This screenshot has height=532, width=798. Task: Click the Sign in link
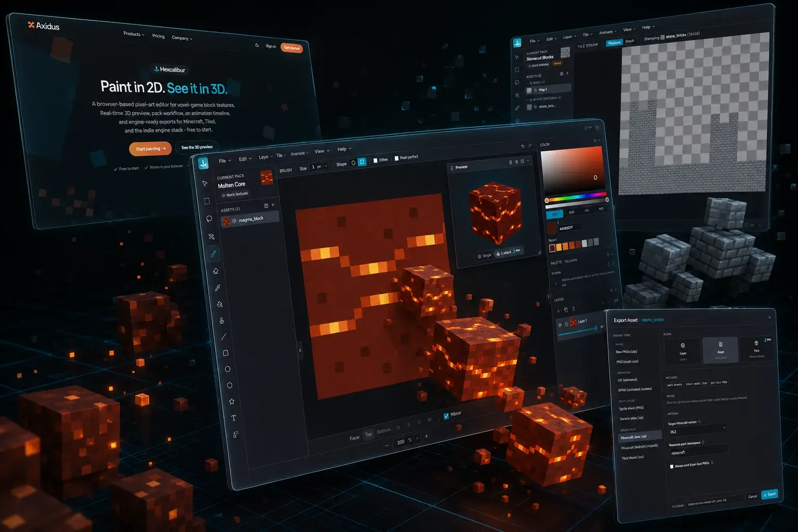click(271, 46)
